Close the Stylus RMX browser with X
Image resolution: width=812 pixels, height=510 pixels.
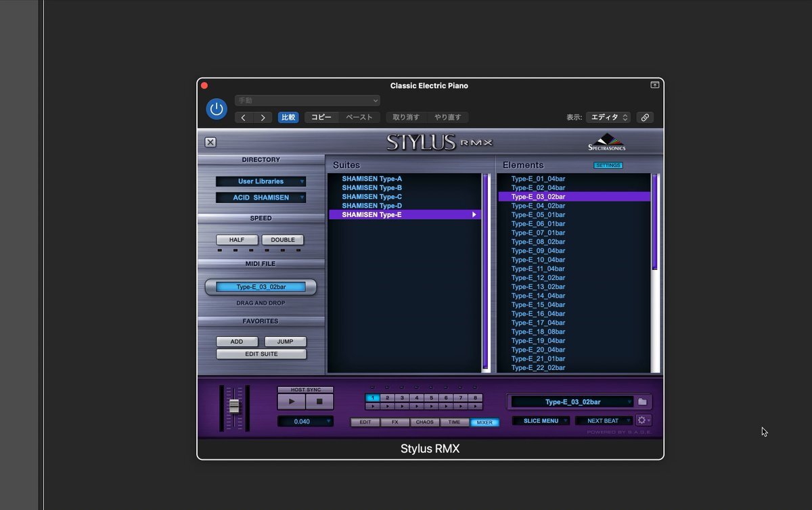click(x=210, y=142)
